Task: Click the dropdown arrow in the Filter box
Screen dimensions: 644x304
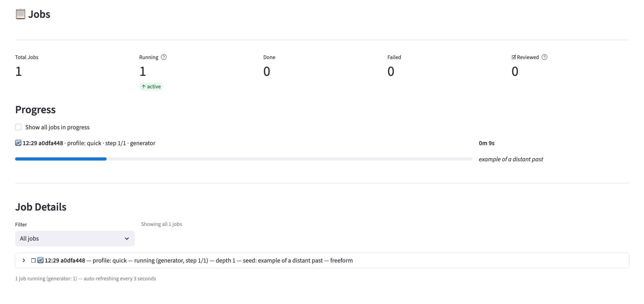Action: (127, 238)
